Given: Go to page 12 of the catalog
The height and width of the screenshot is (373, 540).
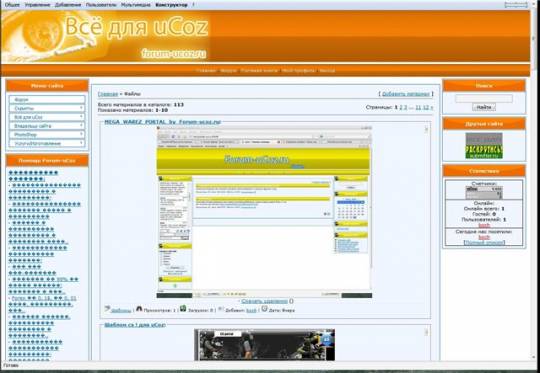Looking at the screenshot, I should click(426, 107).
